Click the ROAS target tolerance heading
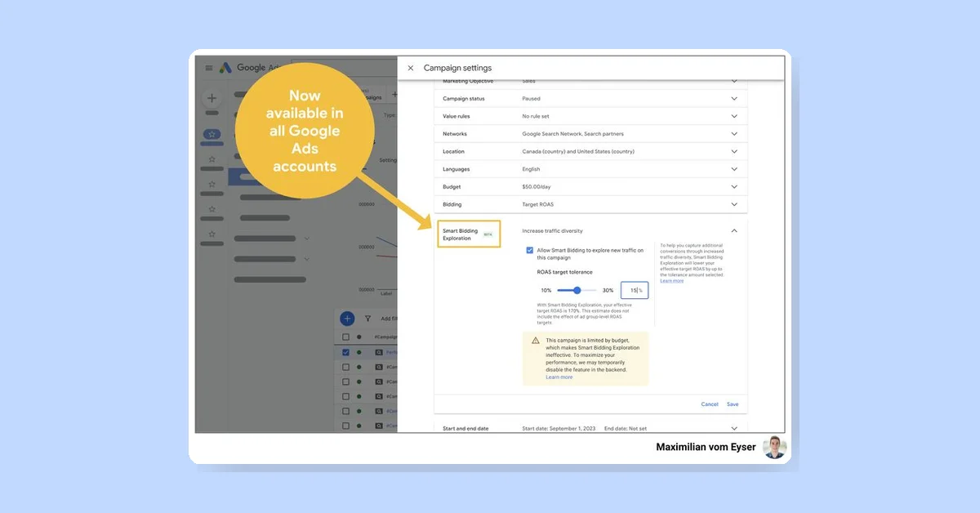 pyautogui.click(x=564, y=271)
